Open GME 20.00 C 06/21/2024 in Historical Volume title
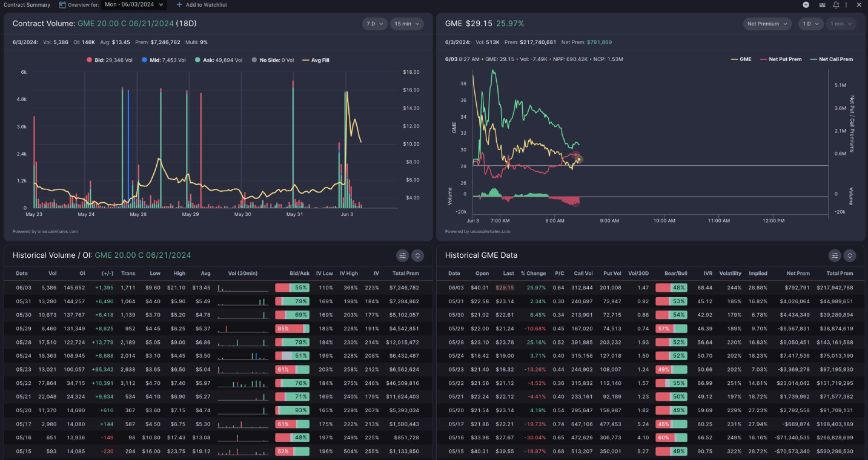 tap(143, 255)
